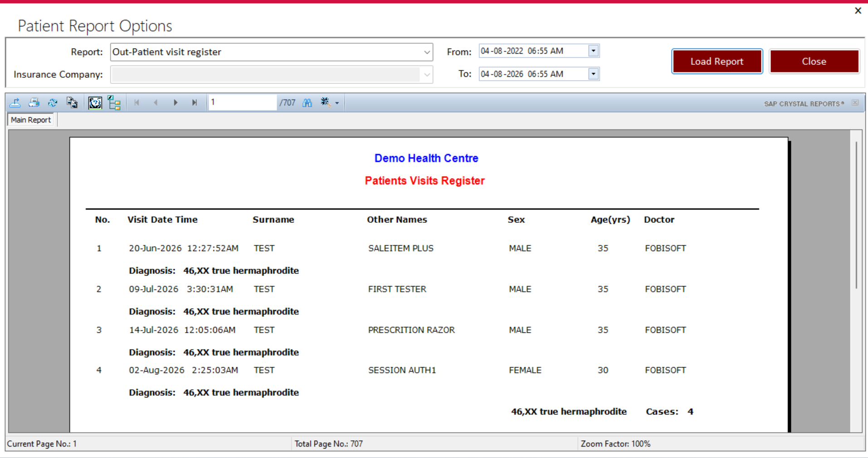Open the To date picker dropdown
The image size is (868, 458).
coord(593,74)
